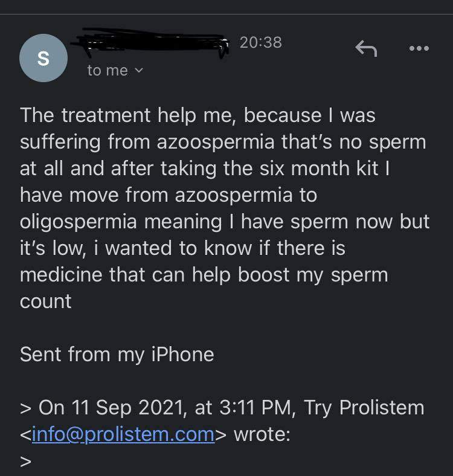453x476 pixels.
Task: Tap the word 'count' ending the message
Action: tap(46, 301)
